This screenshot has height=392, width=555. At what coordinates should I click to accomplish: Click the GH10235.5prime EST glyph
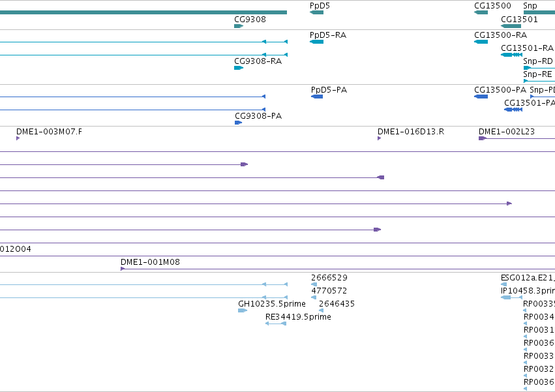[243, 310]
